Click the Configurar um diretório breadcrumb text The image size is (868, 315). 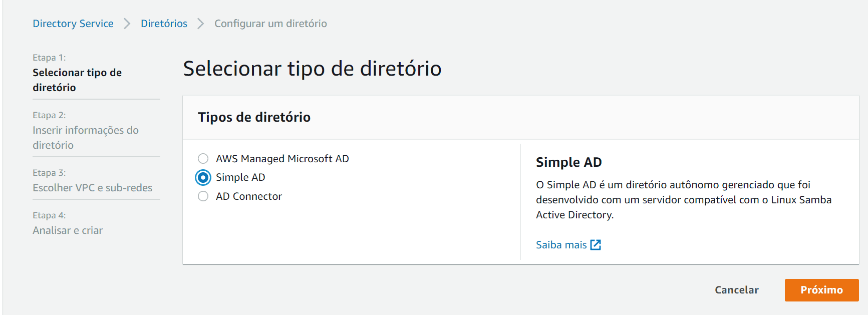270,23
